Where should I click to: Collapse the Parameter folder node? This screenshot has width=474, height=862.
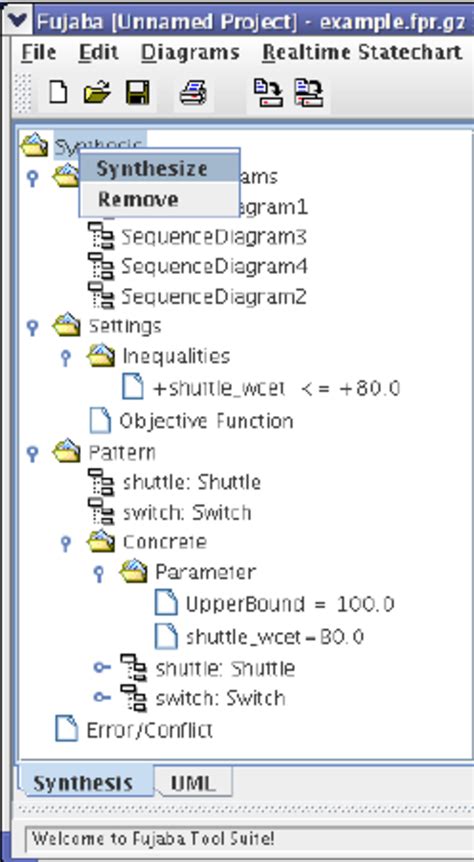tap(98, 573)
